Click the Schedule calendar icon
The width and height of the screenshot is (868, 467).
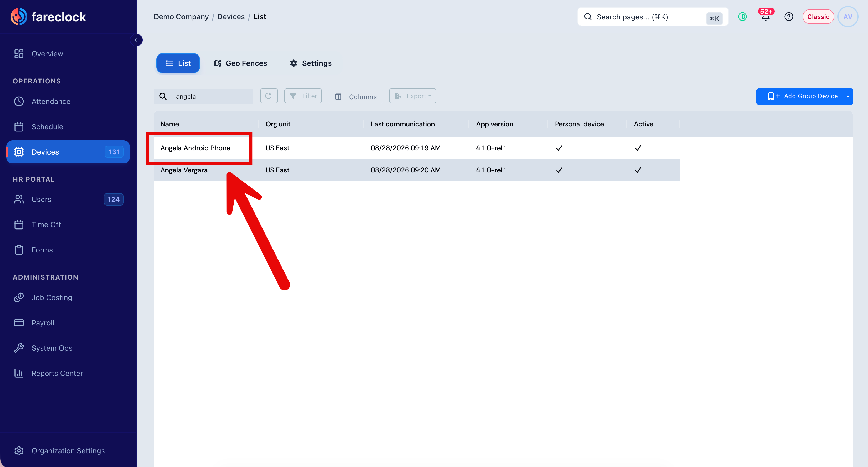pos(19,127)
